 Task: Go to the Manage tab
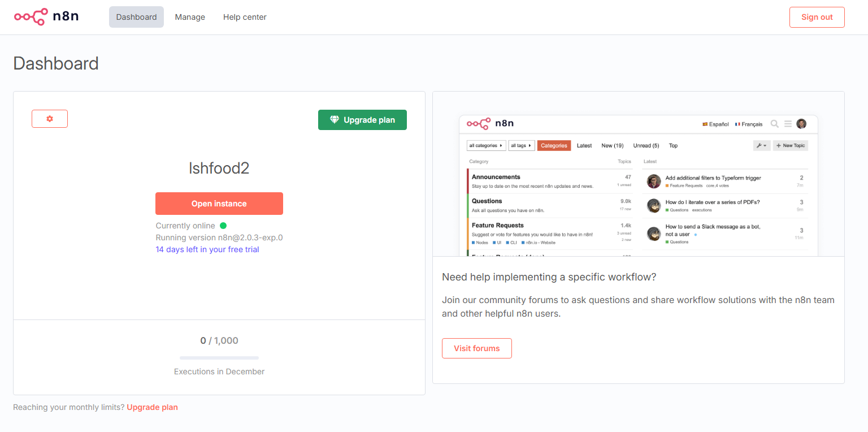[190, 17]
